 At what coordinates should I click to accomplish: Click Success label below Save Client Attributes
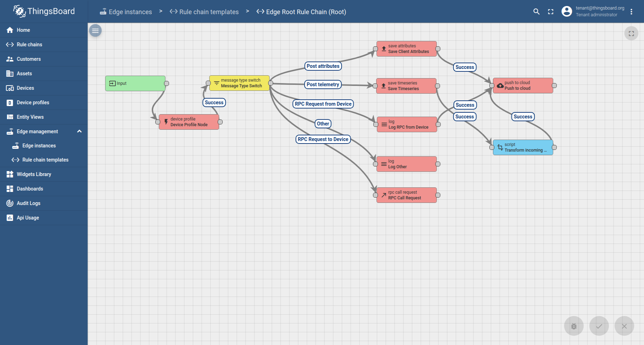465,67
